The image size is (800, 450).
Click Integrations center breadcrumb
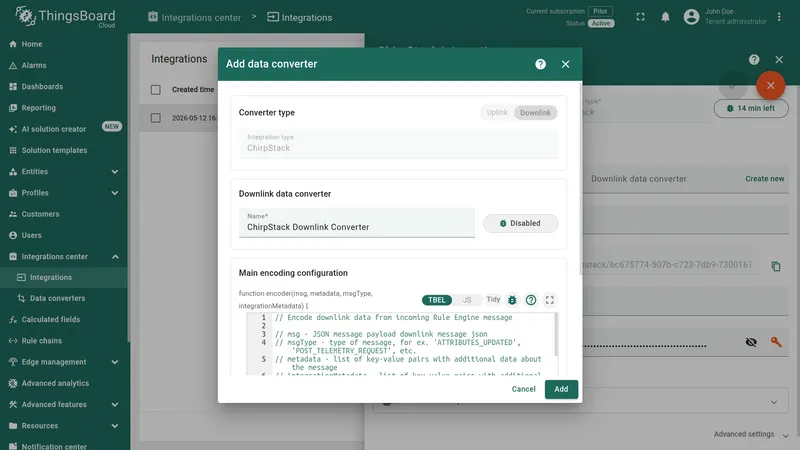point(194,17)
